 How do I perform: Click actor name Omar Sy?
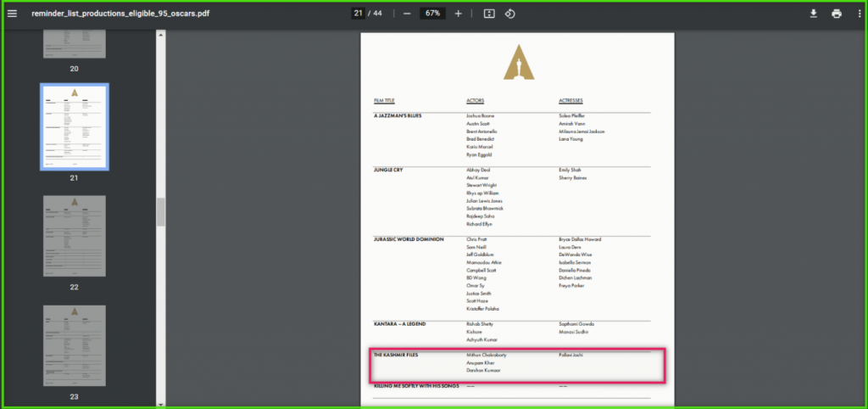pos(475,285)
